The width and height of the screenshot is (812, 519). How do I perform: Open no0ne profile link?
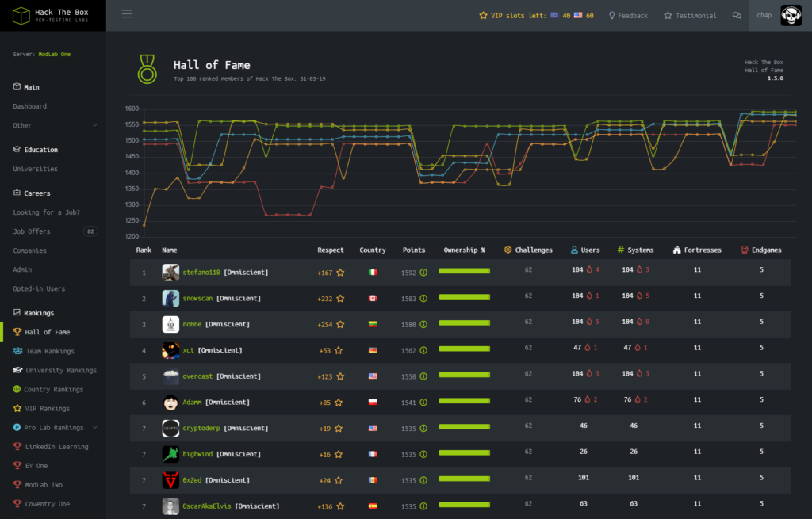(x=192, y=324)
